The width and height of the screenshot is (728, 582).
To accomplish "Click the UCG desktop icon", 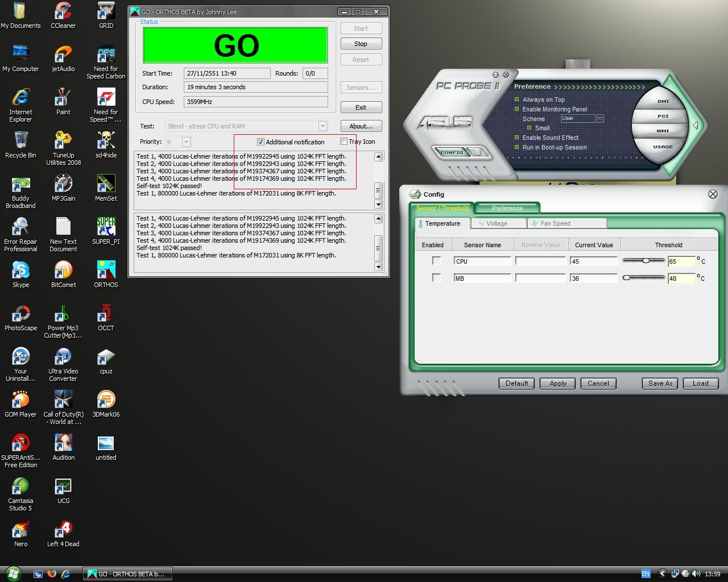I will pos(63,490).
